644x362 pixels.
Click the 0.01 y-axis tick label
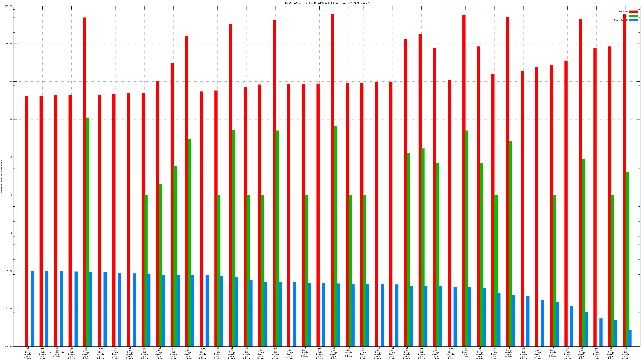10,271
